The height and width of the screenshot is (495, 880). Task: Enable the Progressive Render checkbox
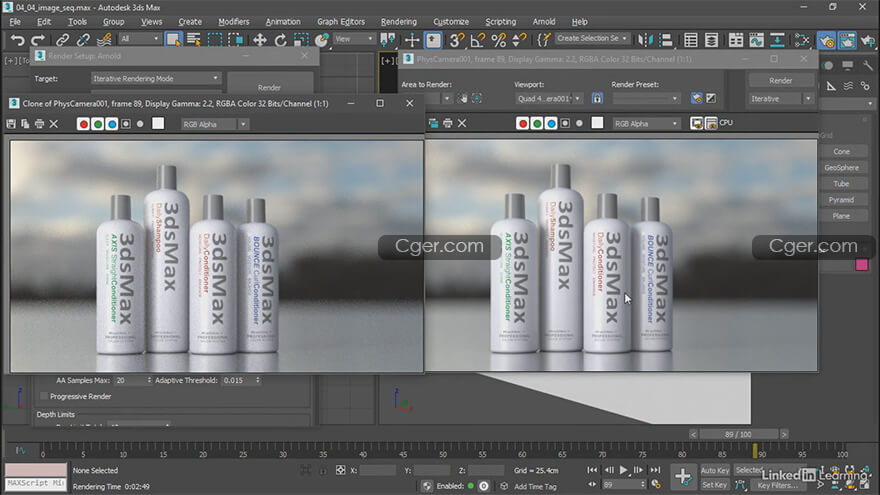[44, 396]
